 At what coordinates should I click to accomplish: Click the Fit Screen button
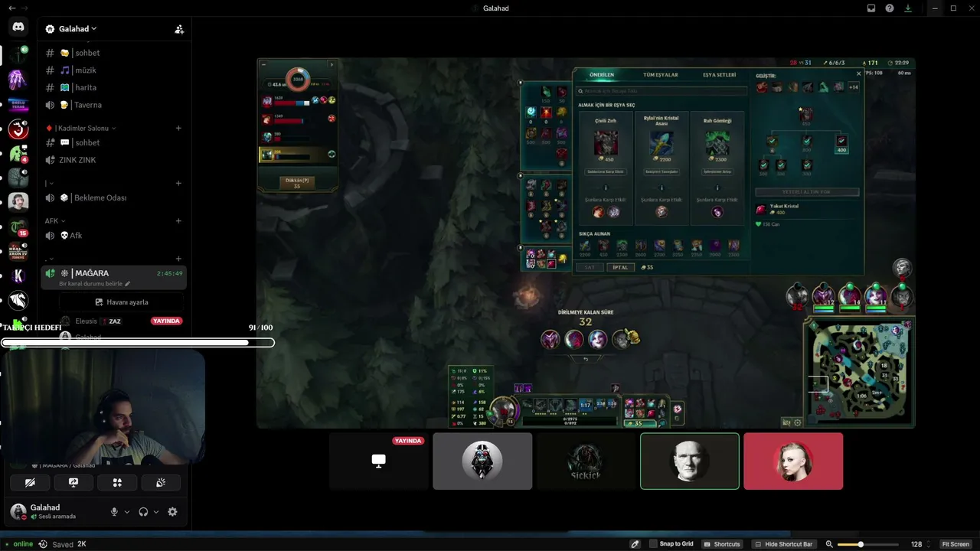(955, 544)
